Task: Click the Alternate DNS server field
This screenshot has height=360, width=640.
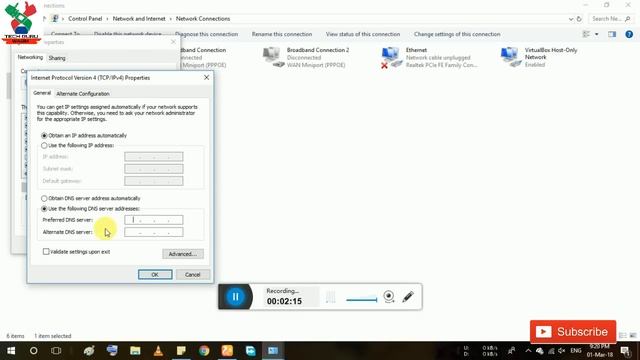Action: point(154,232)
